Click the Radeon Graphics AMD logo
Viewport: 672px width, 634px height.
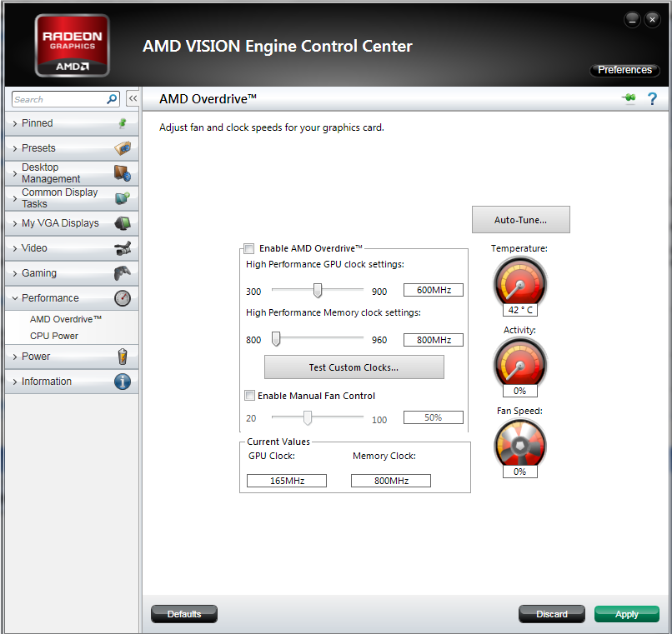(x=72, y=46)
